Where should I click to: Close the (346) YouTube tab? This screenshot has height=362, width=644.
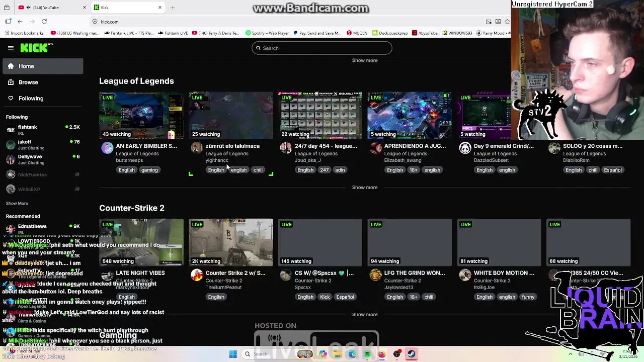pyautogui.click(x=84, y=8)
